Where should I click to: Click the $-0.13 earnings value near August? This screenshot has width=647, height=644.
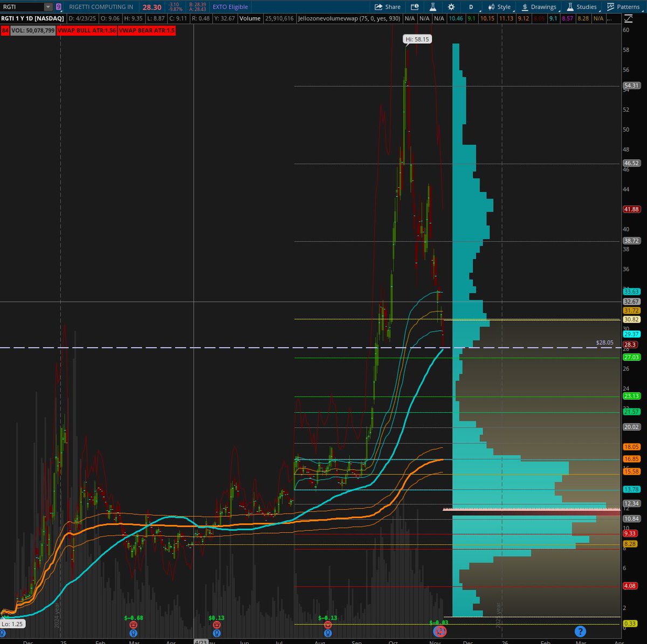point(327,618)
